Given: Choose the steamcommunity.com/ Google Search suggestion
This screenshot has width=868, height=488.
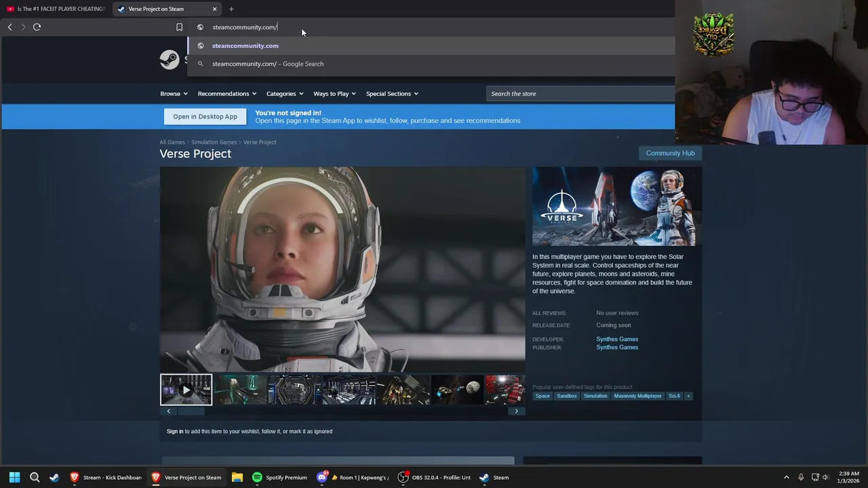Looking at the screenshot, I should coord(431,64).
